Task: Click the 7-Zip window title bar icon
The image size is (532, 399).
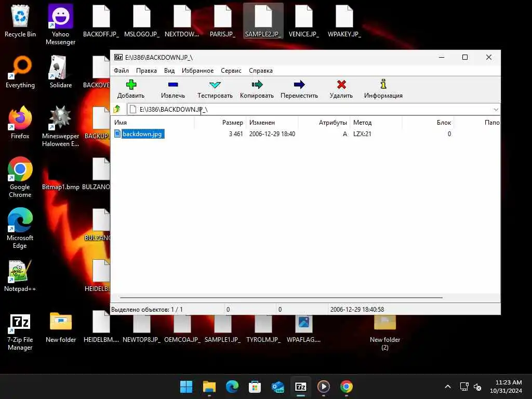Action: click(x=118, y=57)
